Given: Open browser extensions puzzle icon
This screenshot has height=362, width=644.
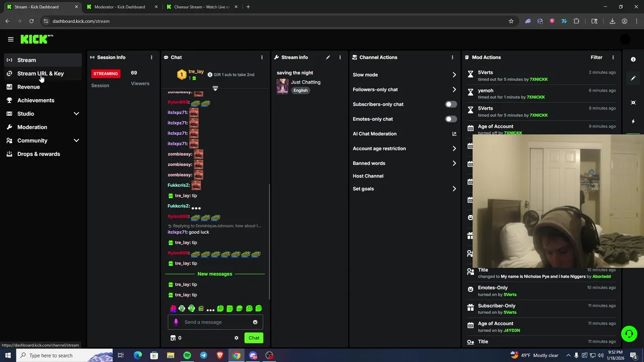Looking at the screenshot, I should click(x=576, y=21).
